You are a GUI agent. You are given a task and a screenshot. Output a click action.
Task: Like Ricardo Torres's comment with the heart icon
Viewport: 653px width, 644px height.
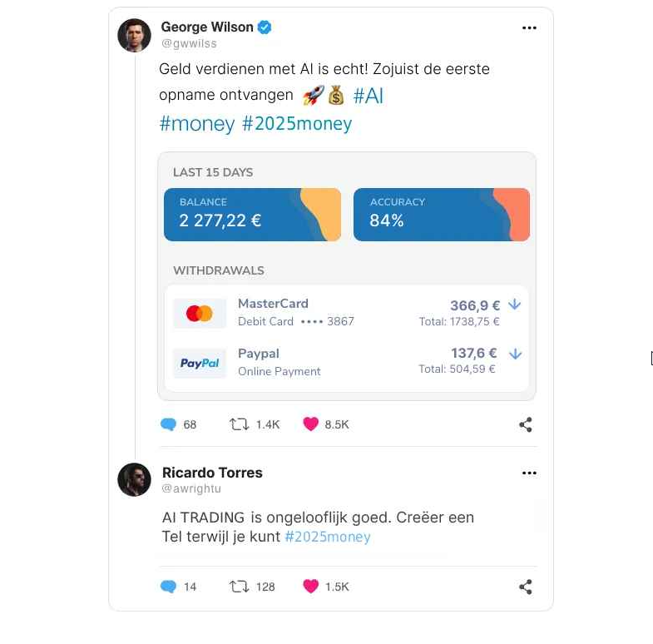click(311, 587)
